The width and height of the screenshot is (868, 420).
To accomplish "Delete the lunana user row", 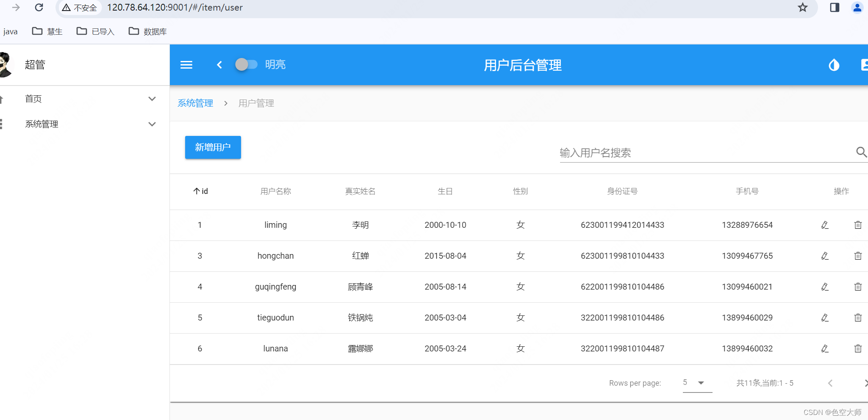I will 858,348.
